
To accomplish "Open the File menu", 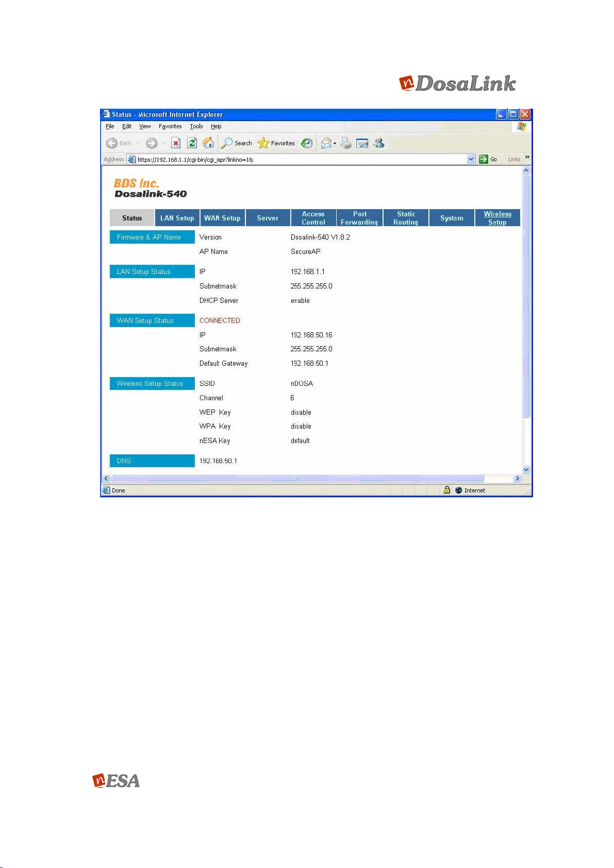I will click(110, 126).
